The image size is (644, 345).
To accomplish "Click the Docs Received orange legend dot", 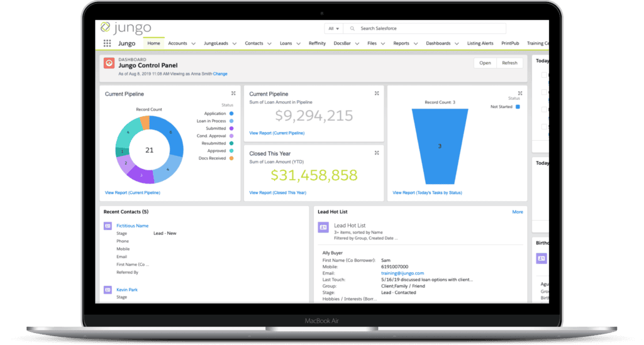I will [231, 158].
